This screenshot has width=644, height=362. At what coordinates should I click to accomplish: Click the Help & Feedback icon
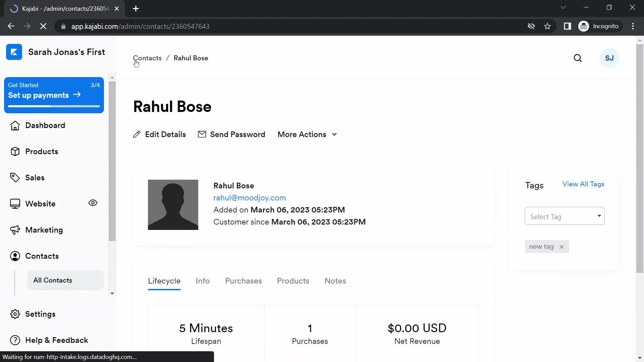tap(15, 340)
